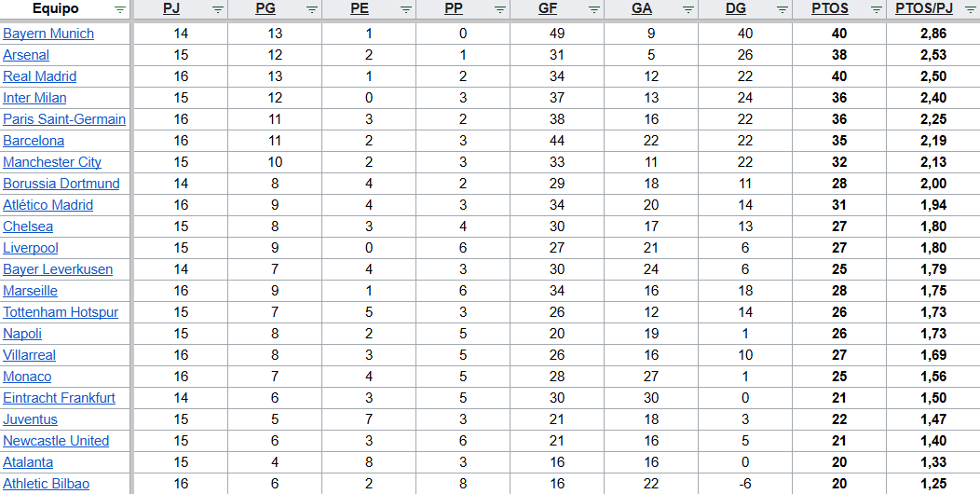Open the filter icon in GA column
980x494 pixels.
(688, 9)
